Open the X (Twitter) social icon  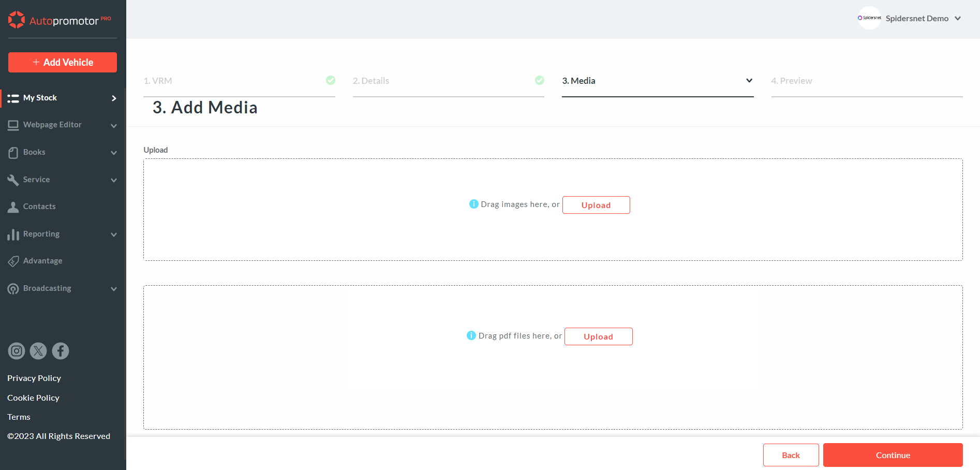38,351
